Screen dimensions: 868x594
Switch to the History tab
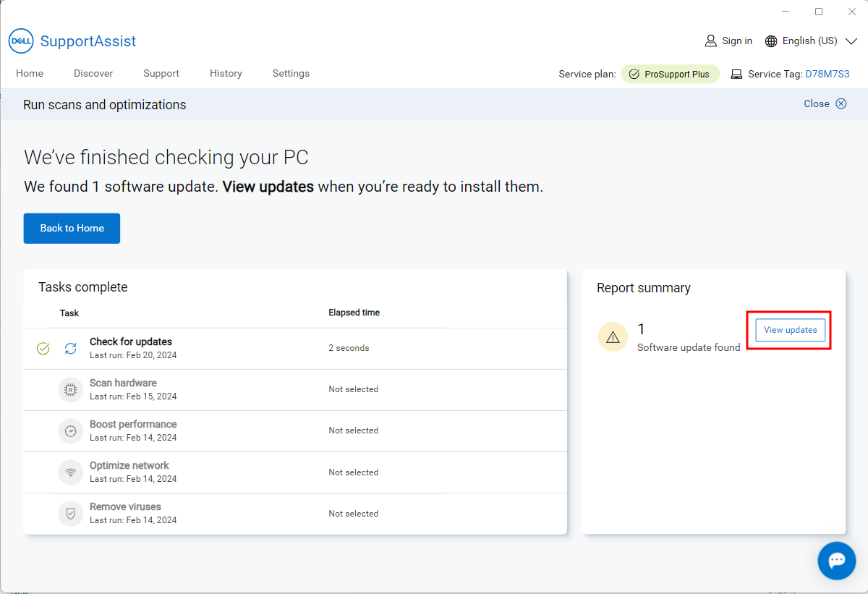click(x=226, y=73)
